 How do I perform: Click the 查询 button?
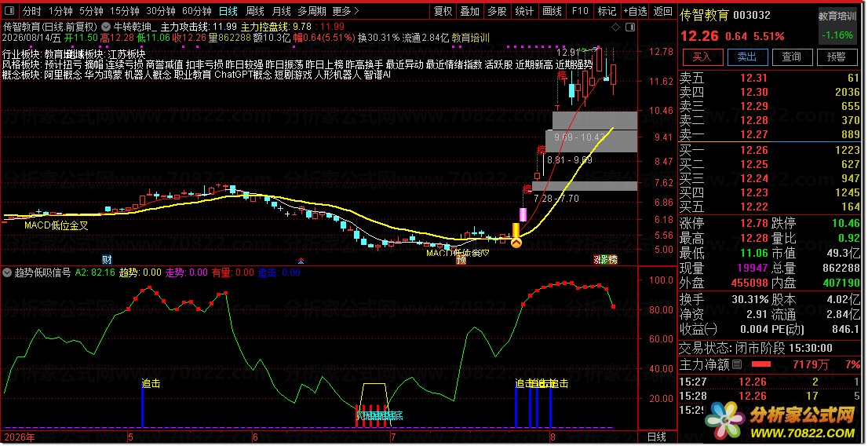pyautogui.click(x=792, y=57)
